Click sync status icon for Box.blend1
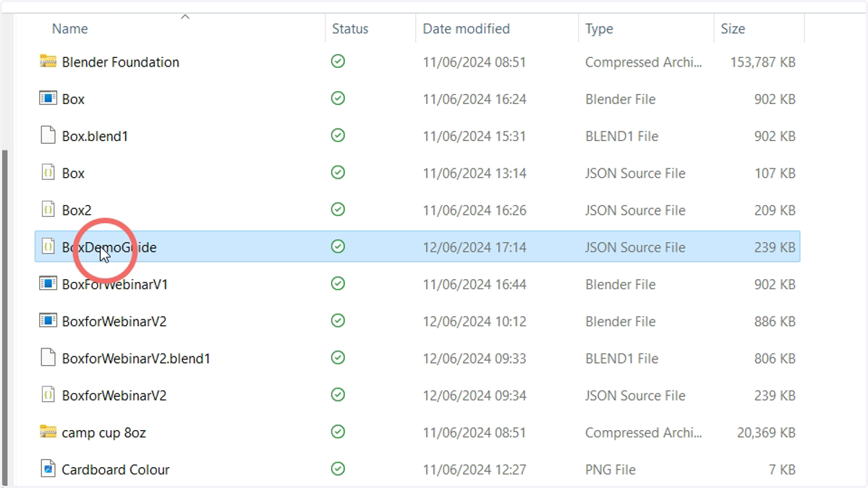 point(338,135)
